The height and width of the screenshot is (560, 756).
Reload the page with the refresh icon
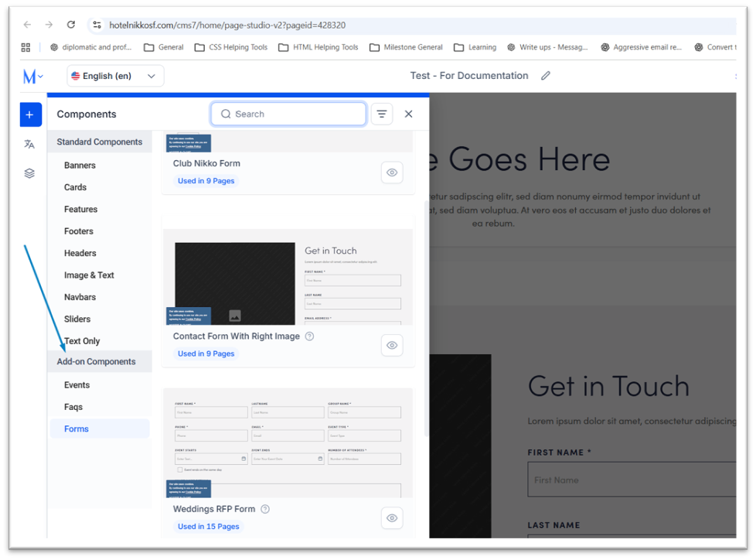tap(71, 25)
